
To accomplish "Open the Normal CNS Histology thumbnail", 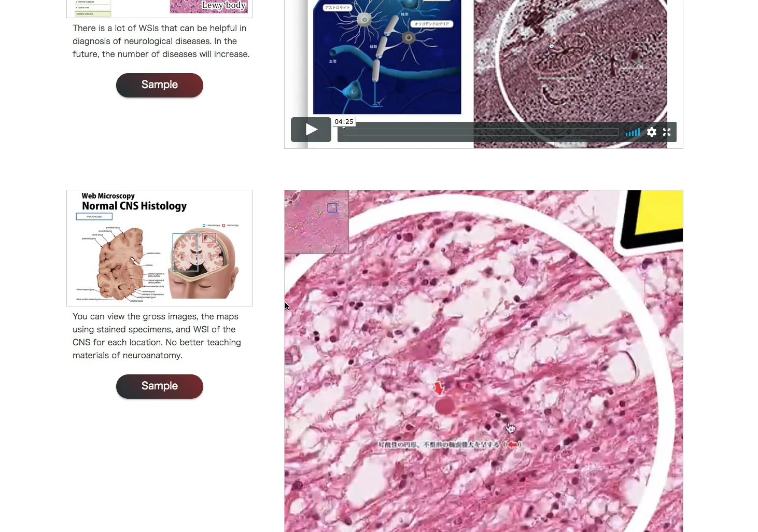I will (x=160, y=248).
